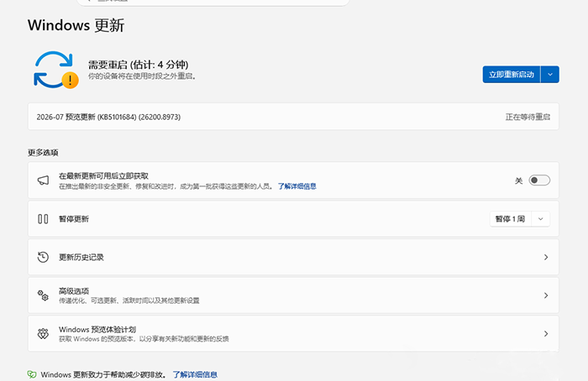The height and width of the screenshot is (381, 588).
Task: Click the Windows 更新 page title
Action: click(x=76, y=25)
